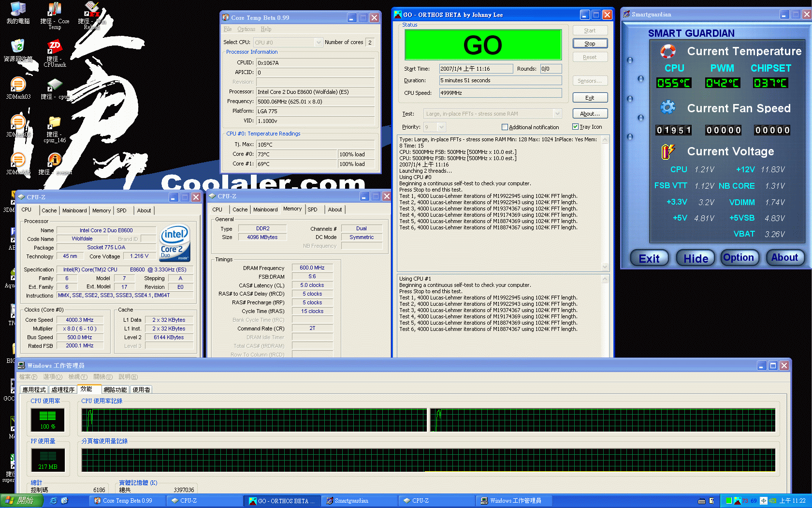Click the CPU usage history graph
This screenshot has height=508, width=812.
point(254,420)
